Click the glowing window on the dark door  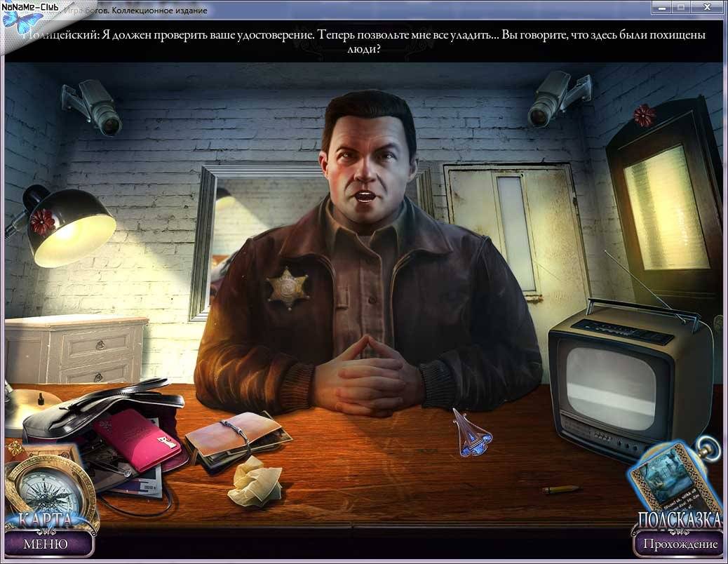[x=667, y=208]
